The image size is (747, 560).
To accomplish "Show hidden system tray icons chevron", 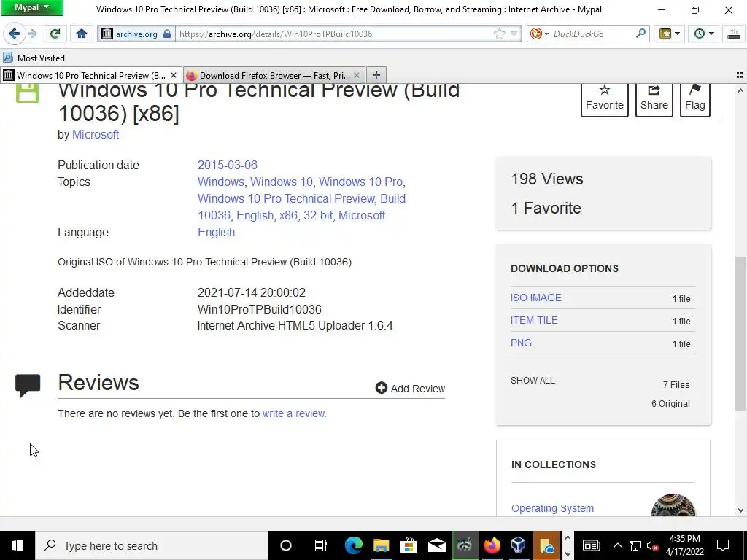I will pos(617,545).
